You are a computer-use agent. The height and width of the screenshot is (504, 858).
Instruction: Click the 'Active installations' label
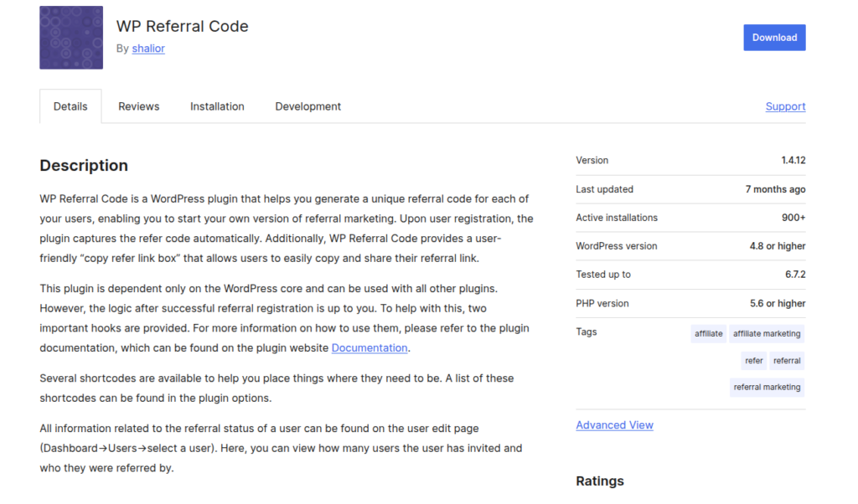(x=617, y=219)
